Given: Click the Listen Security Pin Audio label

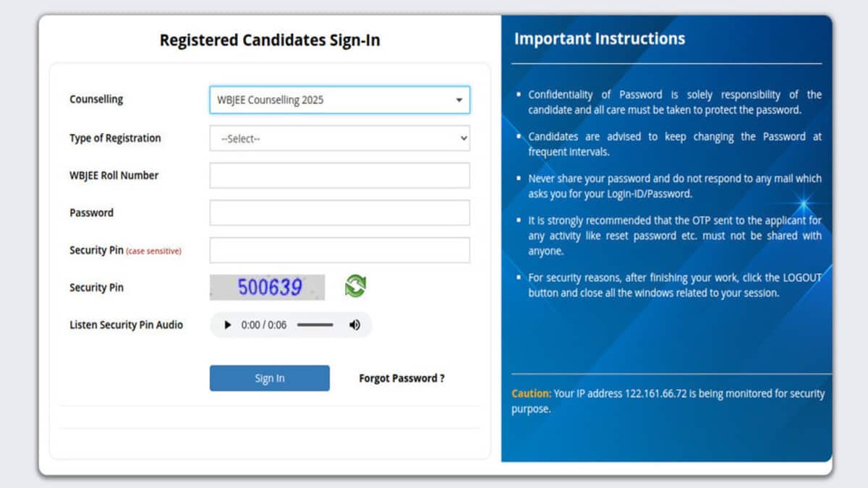Looking at the screenshot, I should (126, 325).
